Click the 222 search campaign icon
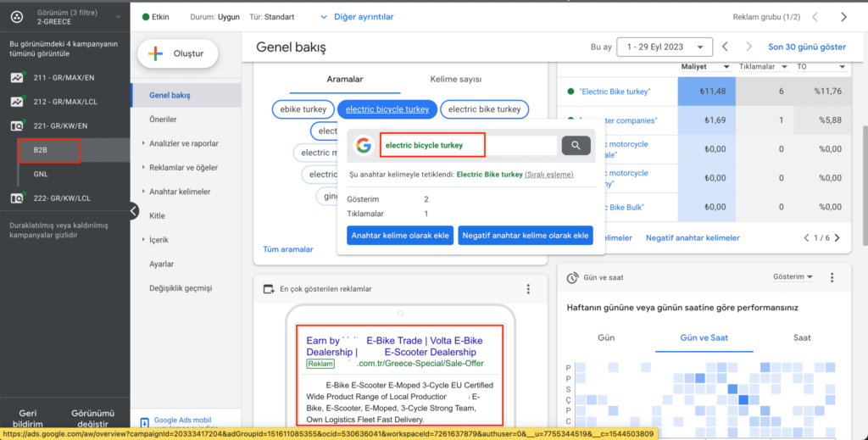Viewport: 868px width, 440px height. pyautogui.click(x=17, y=198)
